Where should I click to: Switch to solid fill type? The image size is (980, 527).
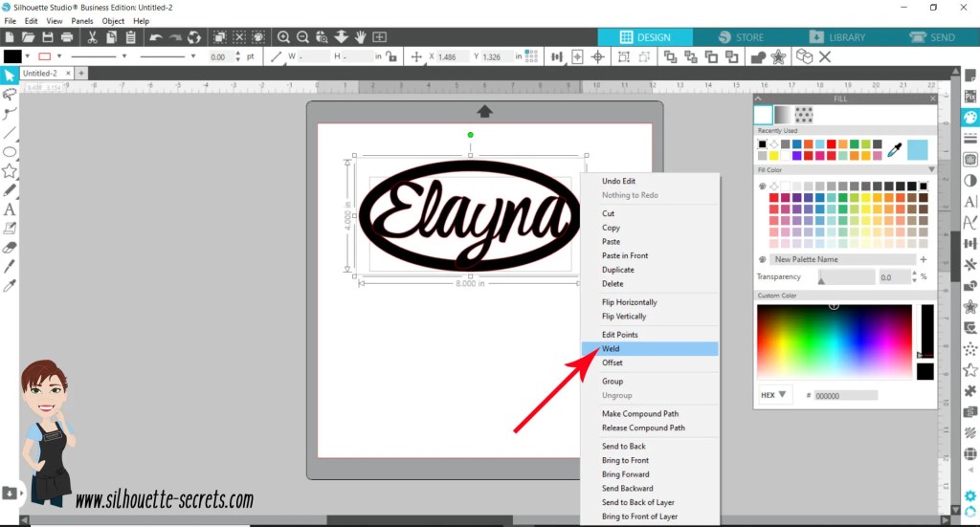click(x=763, y=115)
